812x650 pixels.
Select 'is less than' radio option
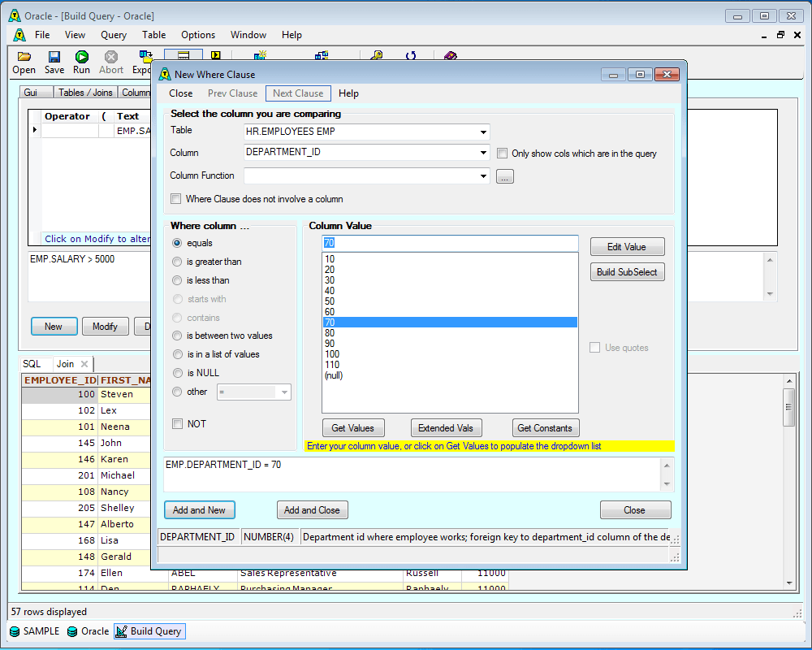point(177,280)
